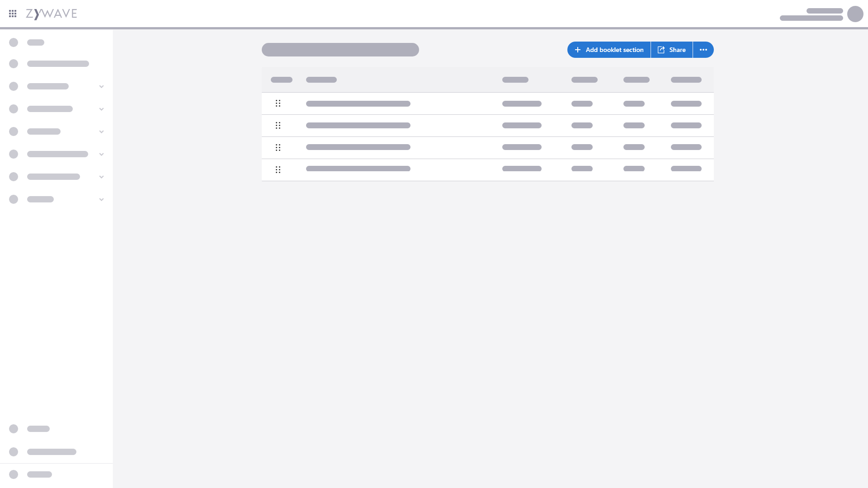Click the drag handle on first row

[x=278, y=103]
